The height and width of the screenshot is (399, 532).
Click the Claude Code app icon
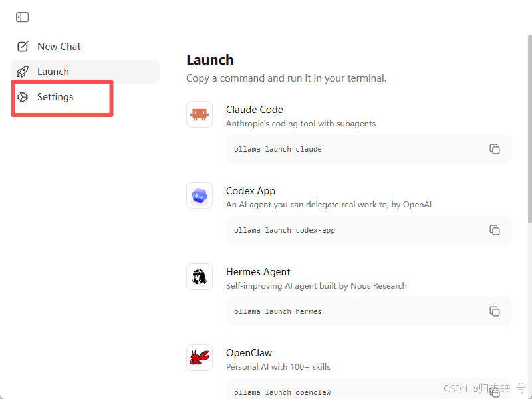click(199, 114)
